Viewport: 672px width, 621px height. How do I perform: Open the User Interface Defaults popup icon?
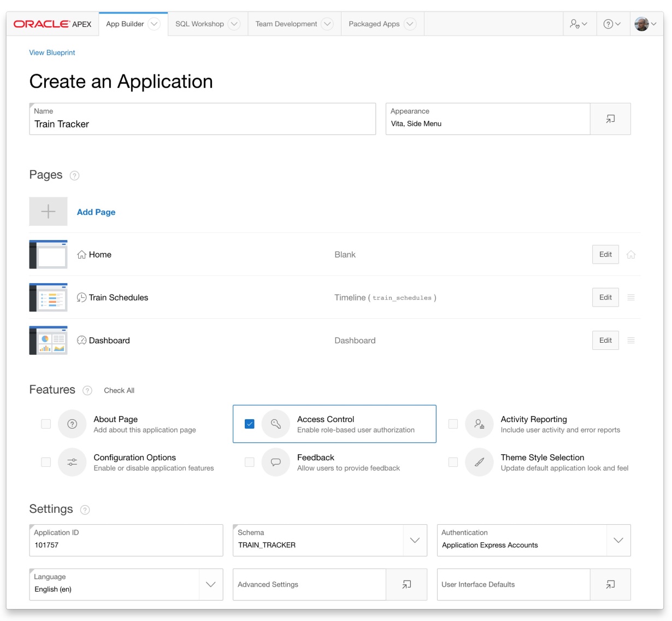610,584
